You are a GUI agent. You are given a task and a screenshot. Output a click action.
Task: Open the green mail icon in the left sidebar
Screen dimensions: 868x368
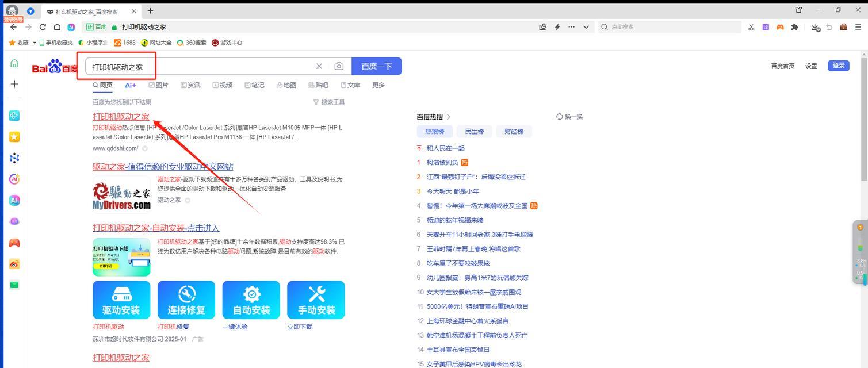14,285
